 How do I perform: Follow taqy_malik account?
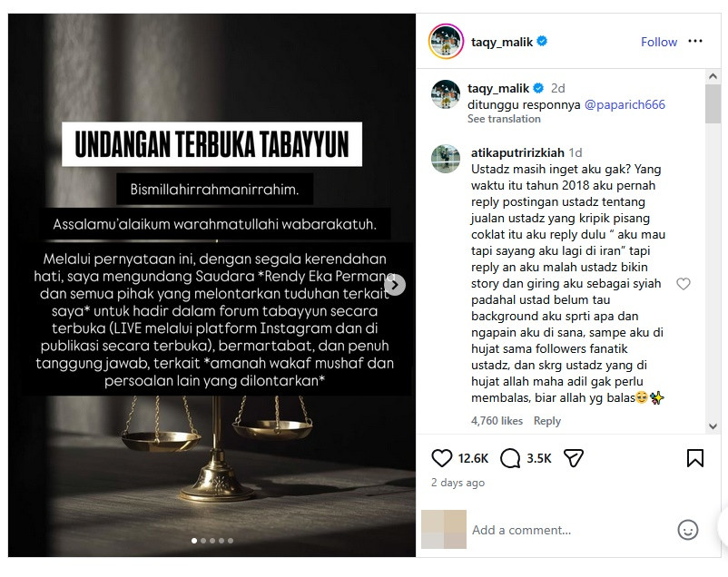tap(659, 42)
